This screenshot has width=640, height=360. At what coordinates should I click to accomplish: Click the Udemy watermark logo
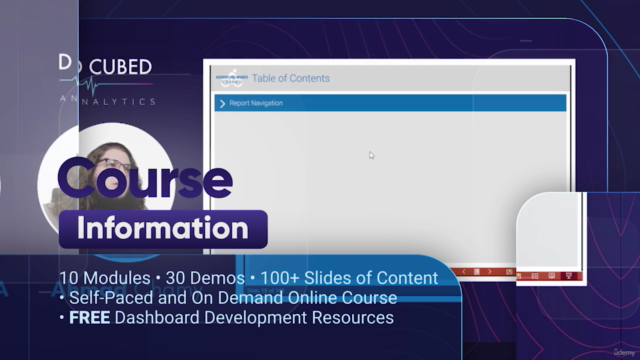pos(624,352)
